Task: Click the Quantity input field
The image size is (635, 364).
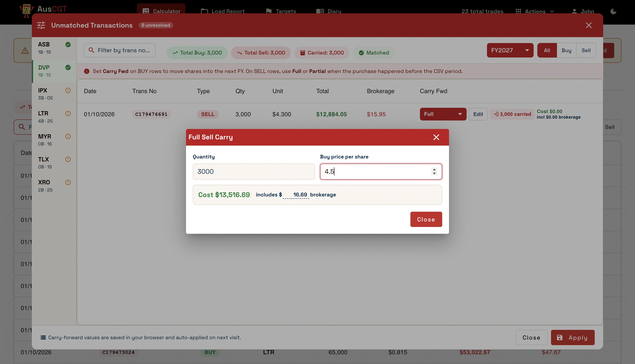Action: click(x=254, y=171)
